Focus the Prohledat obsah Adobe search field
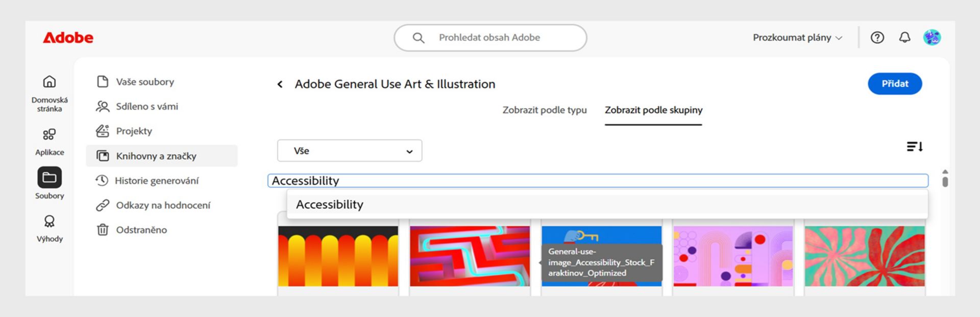 [x=490, y=38]
